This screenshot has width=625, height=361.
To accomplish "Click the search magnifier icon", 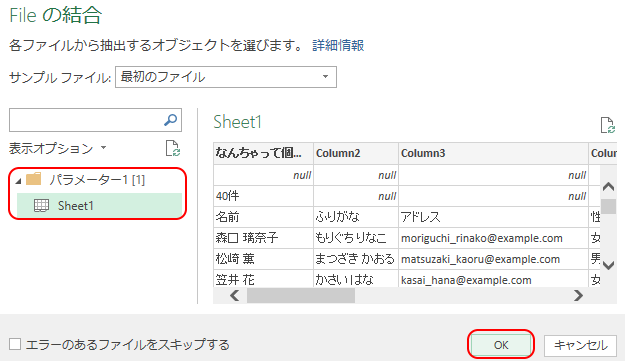I will 171,120.
